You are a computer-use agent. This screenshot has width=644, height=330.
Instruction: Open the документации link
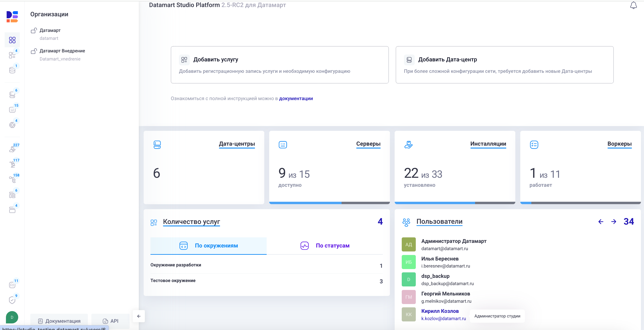click(296, 98)
